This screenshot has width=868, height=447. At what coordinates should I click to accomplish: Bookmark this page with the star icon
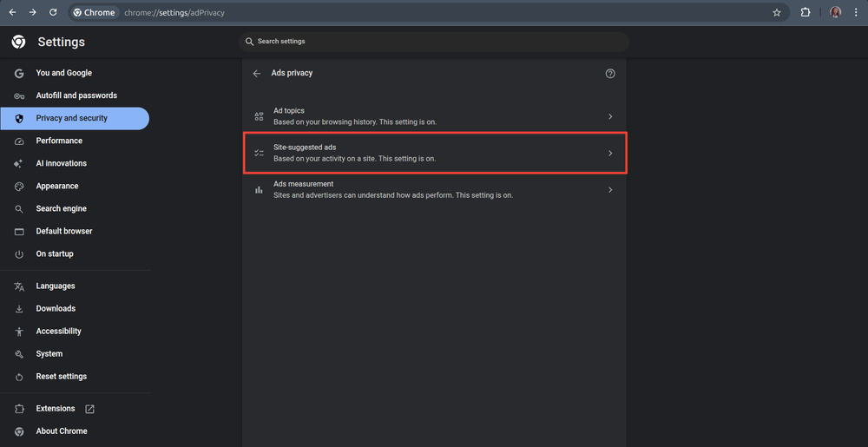pyautogui.click(x=777, y=13)
